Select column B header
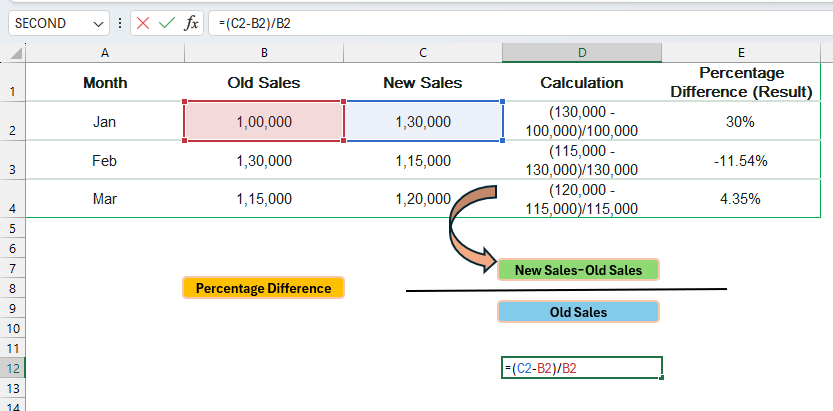The height and width of the screenshot is (411, 833). (x=264, y=53)
